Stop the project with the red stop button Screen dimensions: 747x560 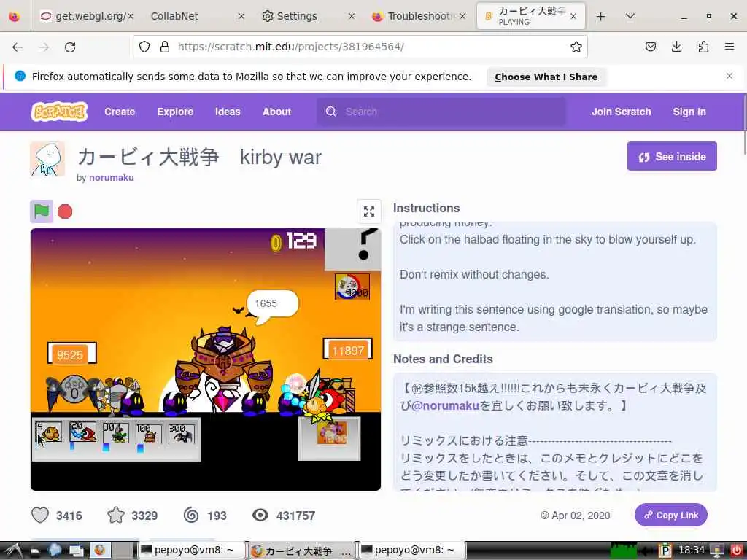coord(65,211)
